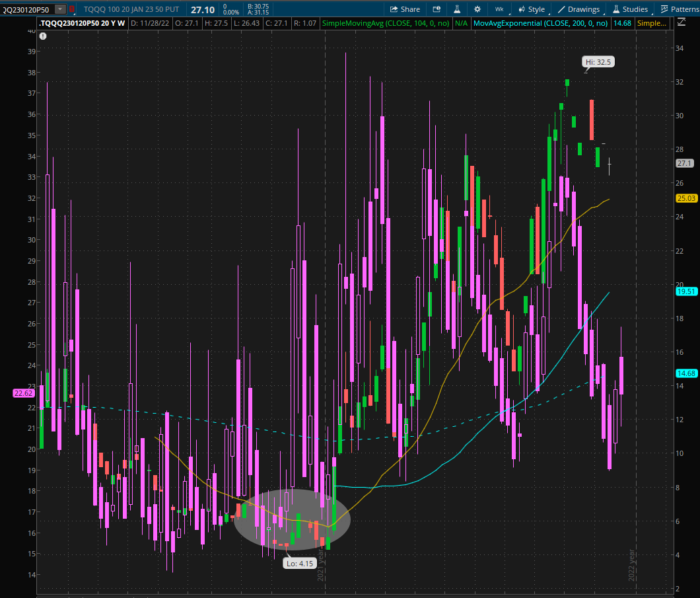Click the 14.68 study value in header

(622, 23)
